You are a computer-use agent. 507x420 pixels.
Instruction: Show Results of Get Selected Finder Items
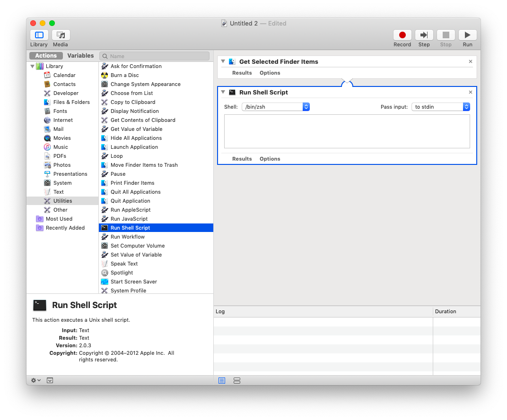click(242, 73)
